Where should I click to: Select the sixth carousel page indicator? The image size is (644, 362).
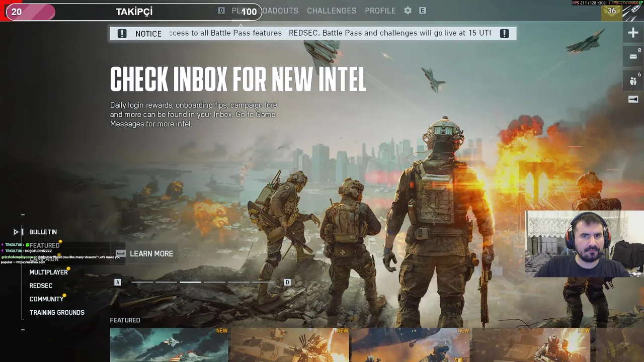tap(263, 283)
